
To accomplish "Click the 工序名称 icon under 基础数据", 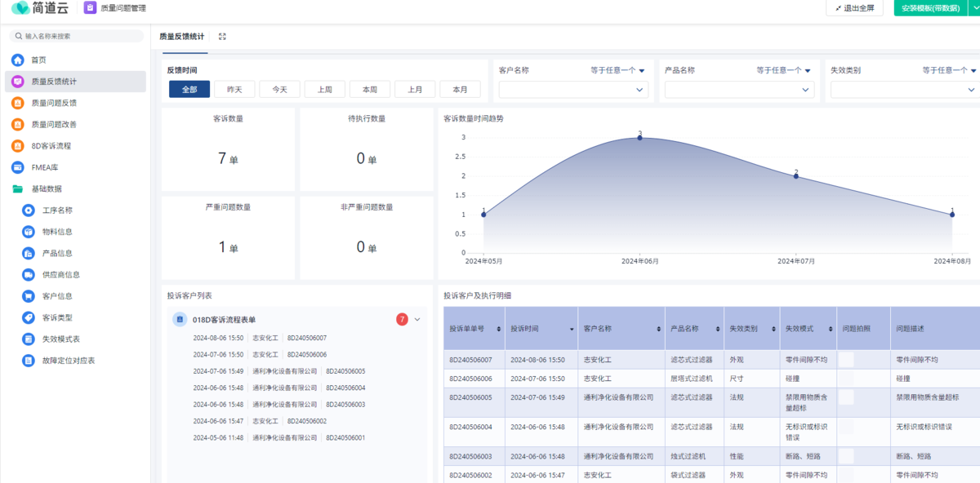I will [x=29, y=210].
